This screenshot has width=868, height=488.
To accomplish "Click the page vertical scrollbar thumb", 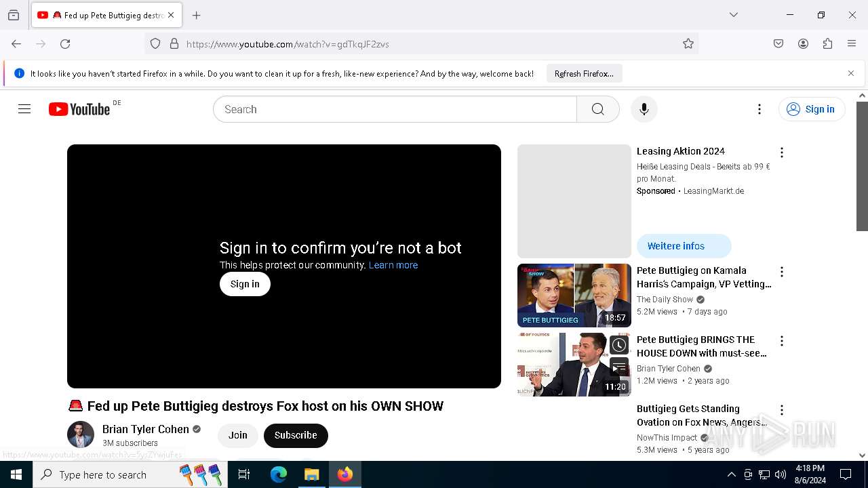I will tap(862, 166).
